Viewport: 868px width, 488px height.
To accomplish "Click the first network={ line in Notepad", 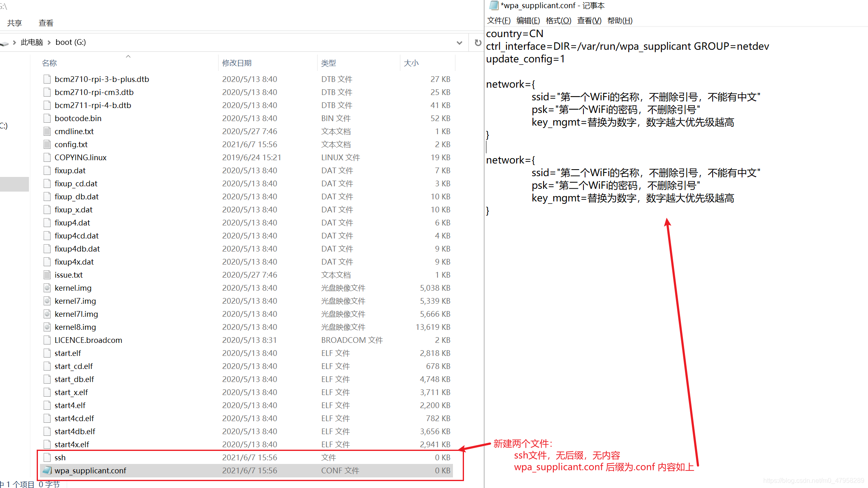I will coord(510,84).
